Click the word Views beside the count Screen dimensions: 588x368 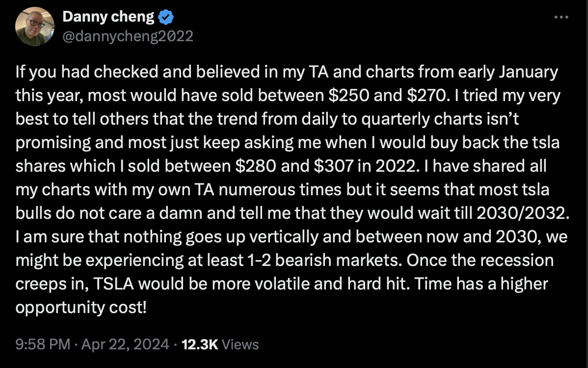click(240, 344)
